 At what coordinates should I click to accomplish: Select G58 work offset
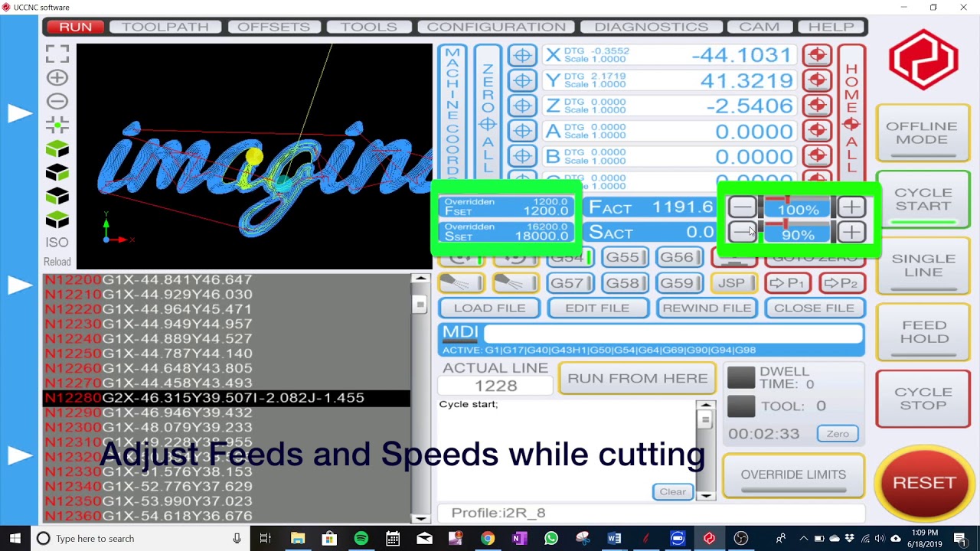(x=623, y=283)
